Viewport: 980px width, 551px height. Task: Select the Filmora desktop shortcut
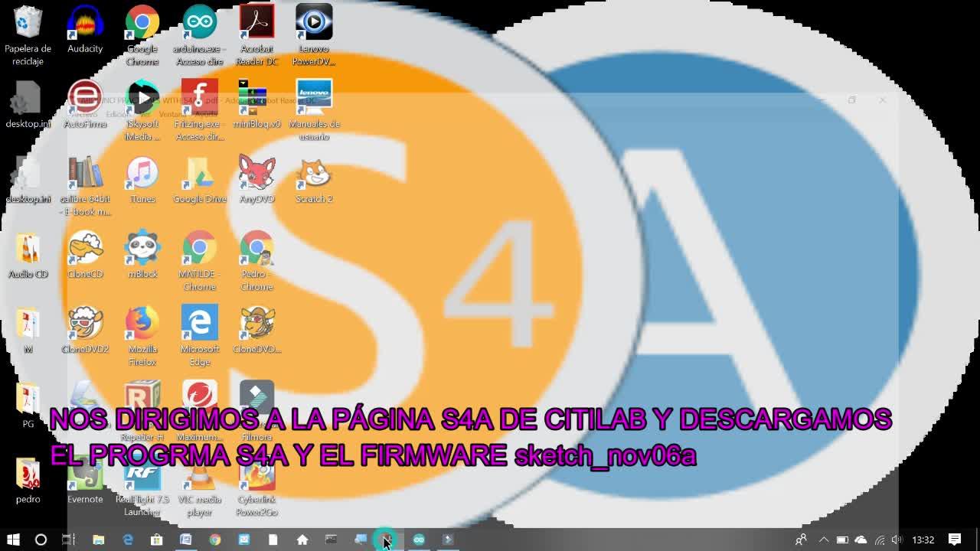(x=256, y=411)
